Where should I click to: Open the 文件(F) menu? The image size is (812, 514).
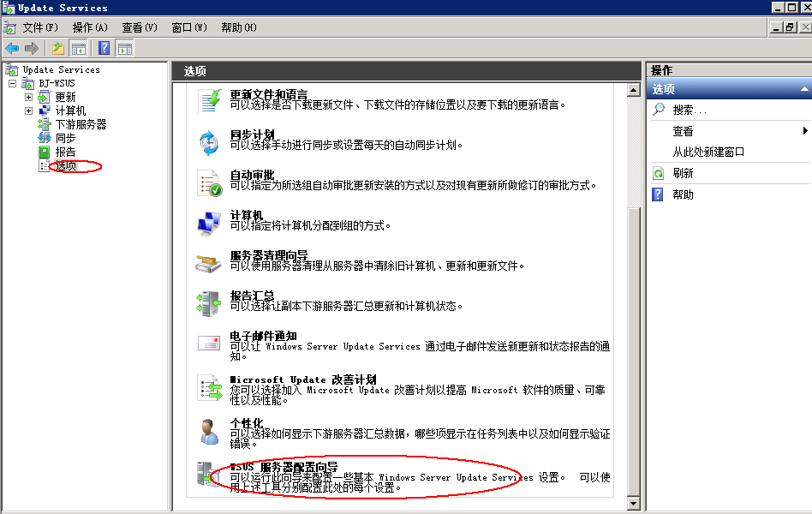pyautogui.click(x=40, y=27)
